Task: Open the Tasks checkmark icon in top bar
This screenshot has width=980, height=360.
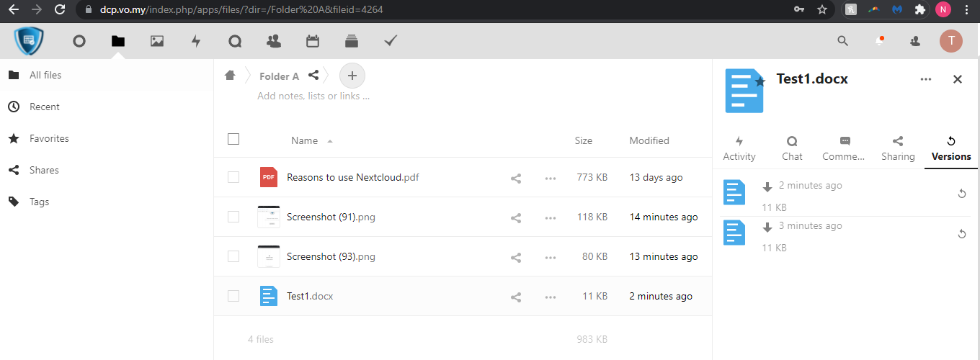Action: coord(391,41)
